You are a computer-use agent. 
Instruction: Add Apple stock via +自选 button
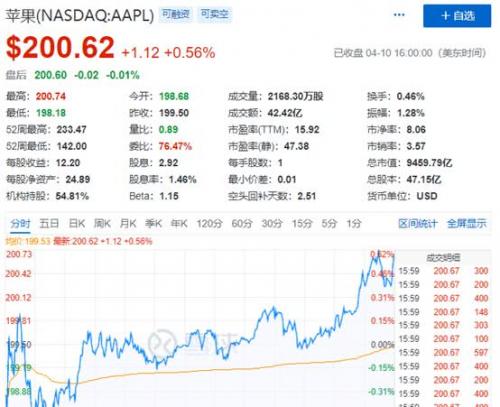pyautogui.click(x=457, y=16)
